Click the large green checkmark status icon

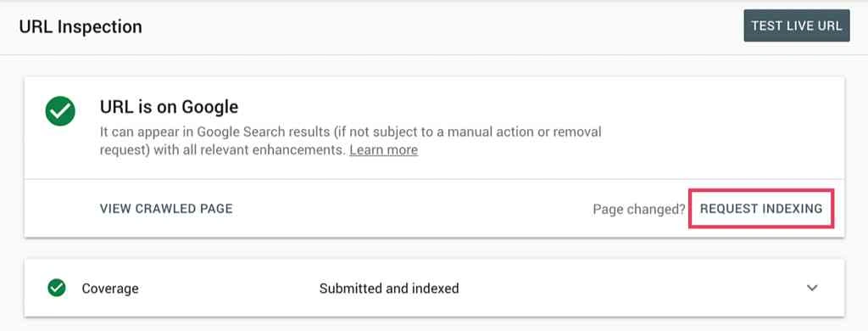click(60, 111)
